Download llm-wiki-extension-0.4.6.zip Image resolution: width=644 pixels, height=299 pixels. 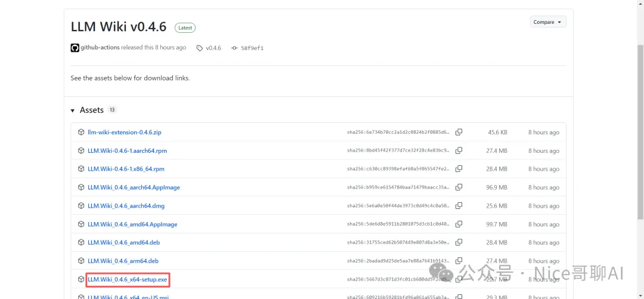tap(125, 132)
